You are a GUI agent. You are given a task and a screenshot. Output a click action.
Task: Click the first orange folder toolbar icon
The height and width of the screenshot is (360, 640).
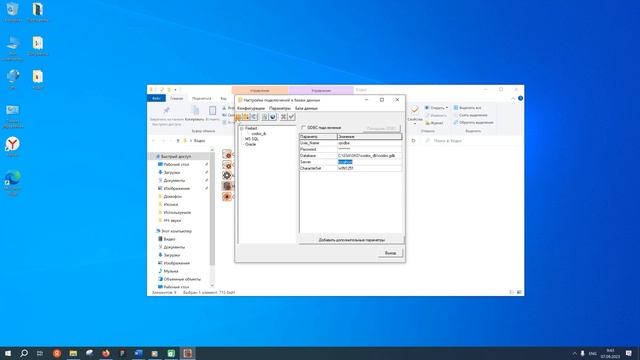pos(238,117)
